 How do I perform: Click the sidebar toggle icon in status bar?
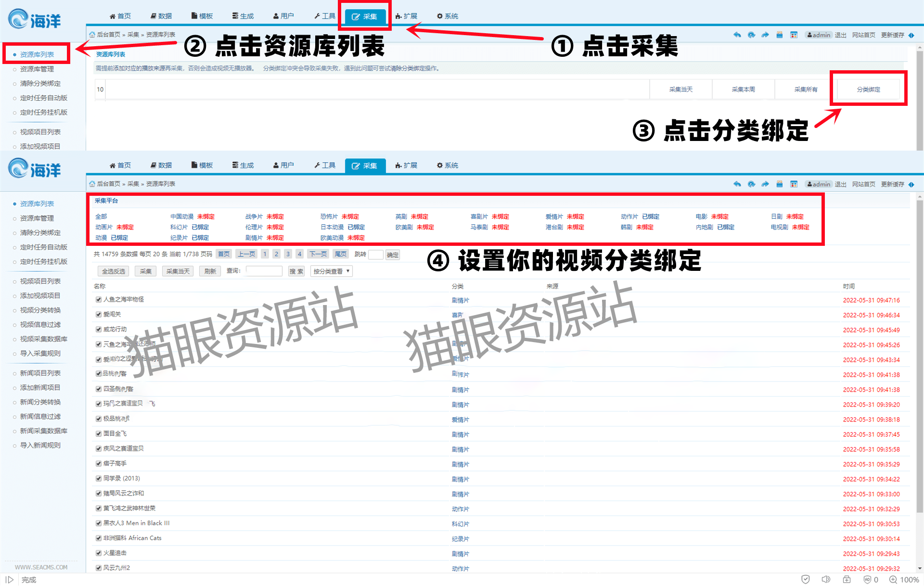9,580
